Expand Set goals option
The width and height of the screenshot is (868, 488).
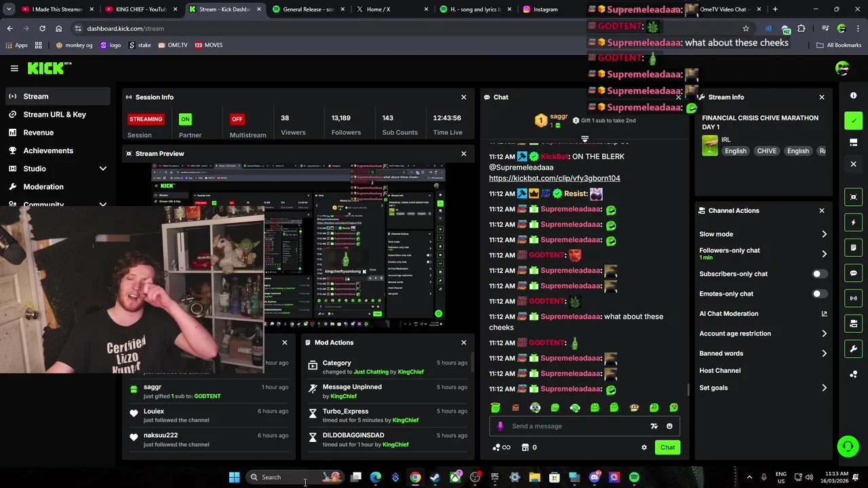824,388
